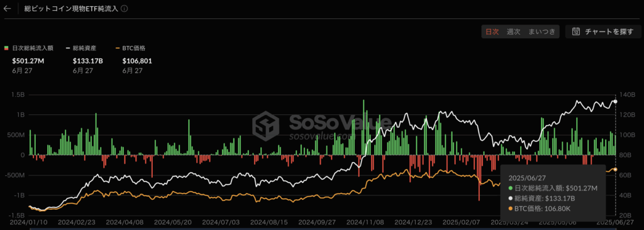Select the 日次 daily tab
The width and height of the screenshot is (644, 230).
492,31
